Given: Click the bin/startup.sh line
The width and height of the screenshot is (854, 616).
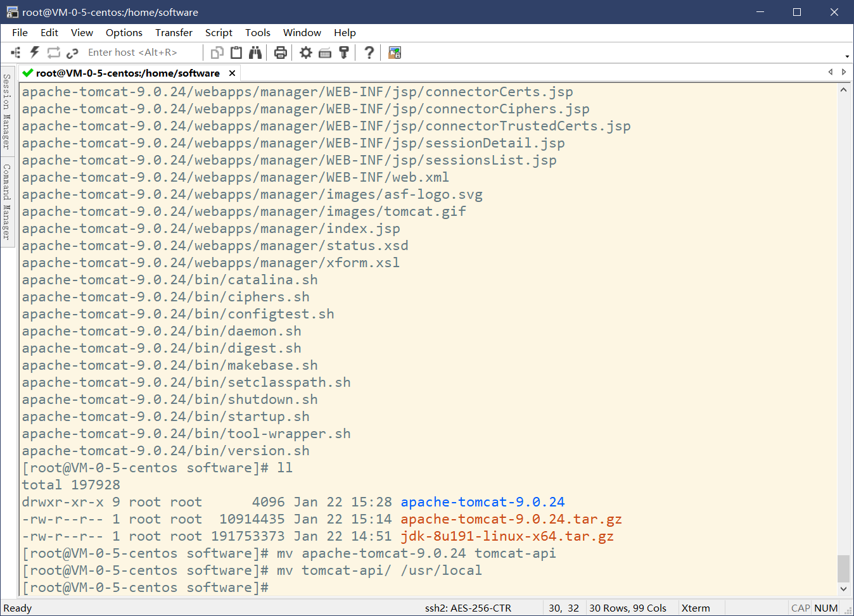Looking at the screenshot, I should point(166,417).
